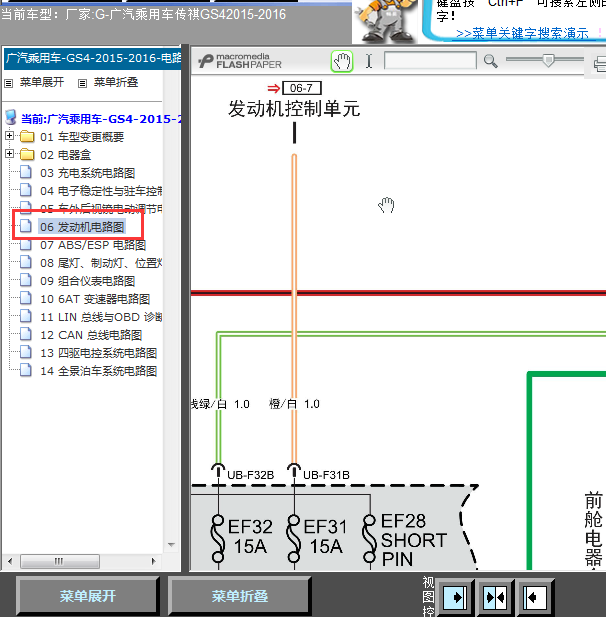Click document icon of 09 组合仪表电路图
The width and height of the screenshot is (606, 617).
(26, 280)
